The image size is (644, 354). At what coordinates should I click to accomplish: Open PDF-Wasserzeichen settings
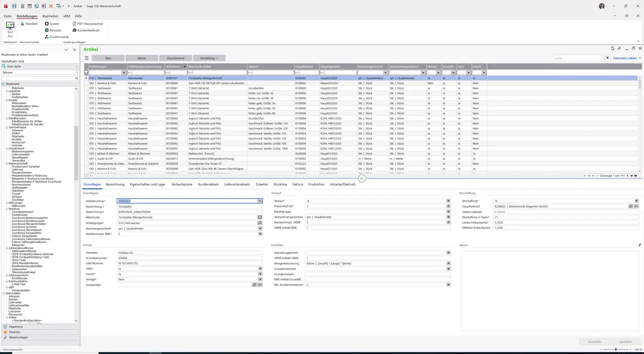pyautogui.click(x=87, y=24)
